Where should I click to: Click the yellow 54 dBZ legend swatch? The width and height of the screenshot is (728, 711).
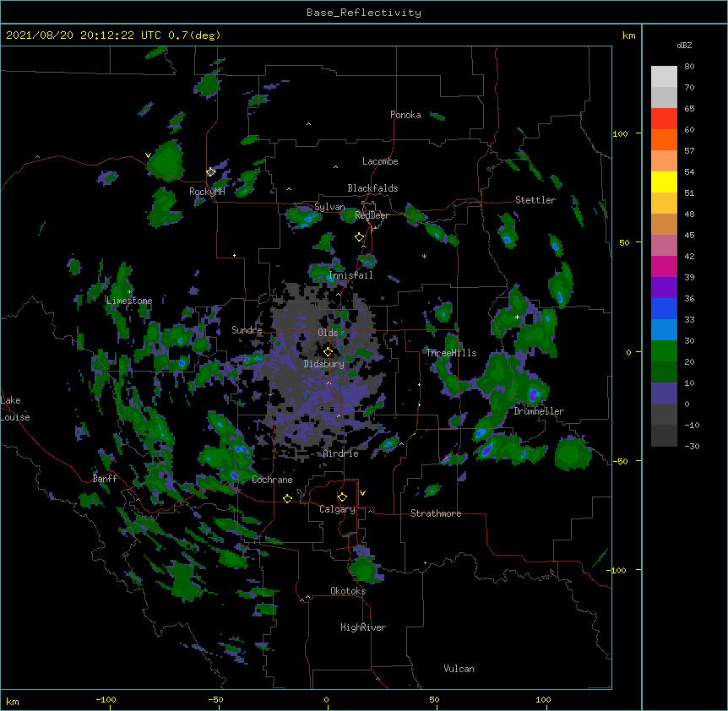click(664, 182)
